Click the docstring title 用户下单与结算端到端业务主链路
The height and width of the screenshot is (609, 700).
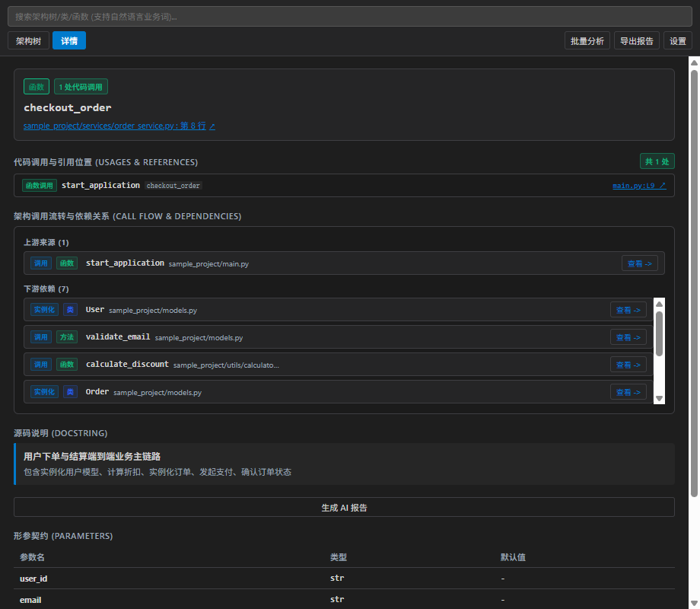[92, 456]
